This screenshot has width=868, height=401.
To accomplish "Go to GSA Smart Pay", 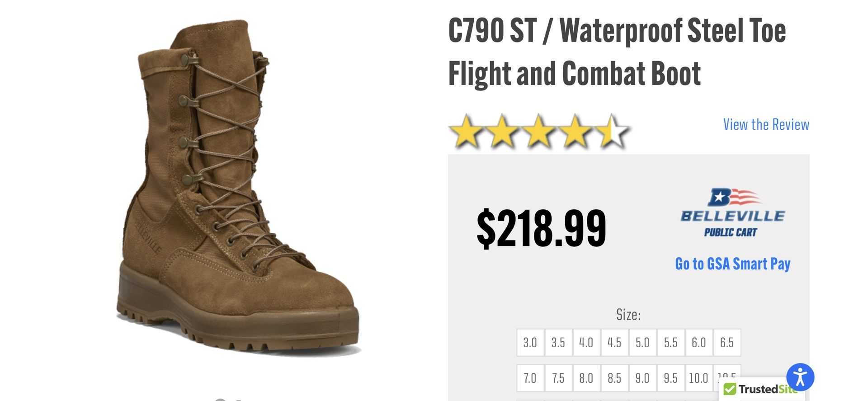I will coord(732,264).
